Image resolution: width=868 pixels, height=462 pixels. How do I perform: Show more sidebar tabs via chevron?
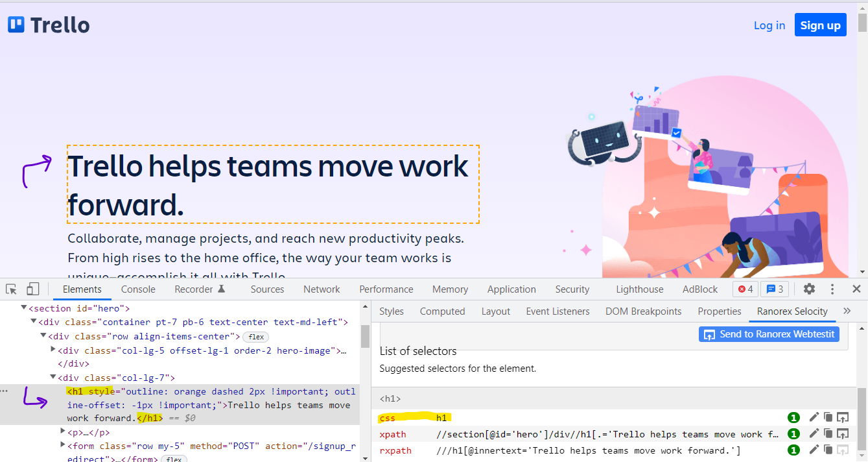pyautogui.click(x=847, y=311)
